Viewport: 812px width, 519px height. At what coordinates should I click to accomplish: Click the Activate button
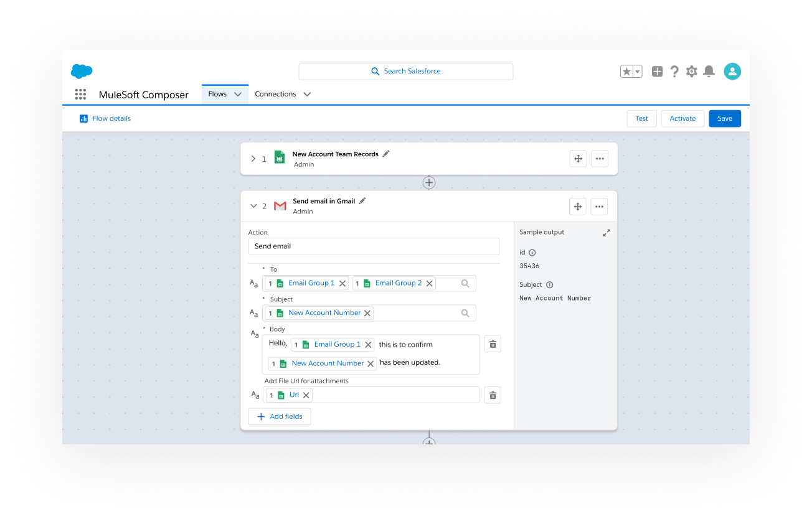682,118
